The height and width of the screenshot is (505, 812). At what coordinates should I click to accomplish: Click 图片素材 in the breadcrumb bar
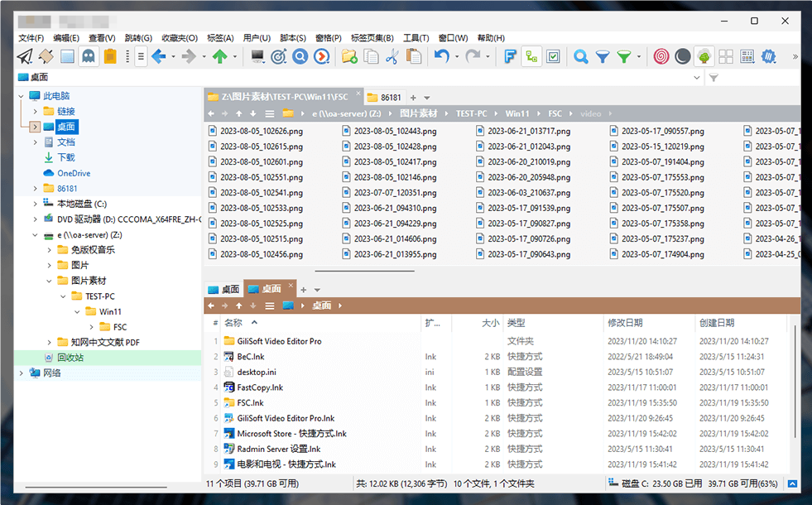coord(419,113)
